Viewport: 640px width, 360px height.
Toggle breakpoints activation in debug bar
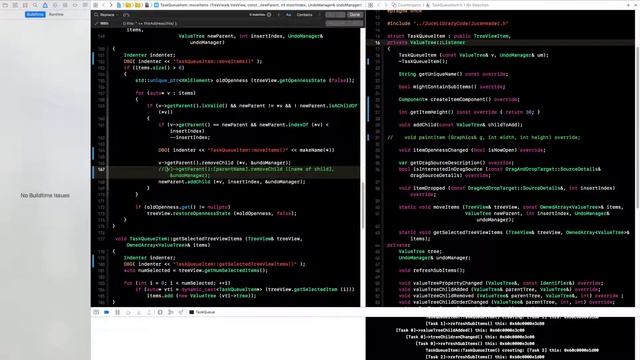pos(107,312)
